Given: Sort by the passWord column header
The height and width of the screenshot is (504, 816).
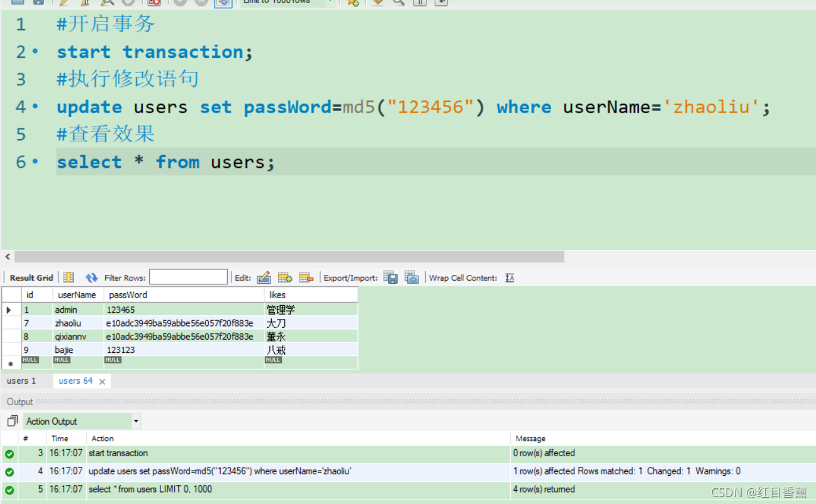Looking at the screenshot, I should [x=184, y=294].
